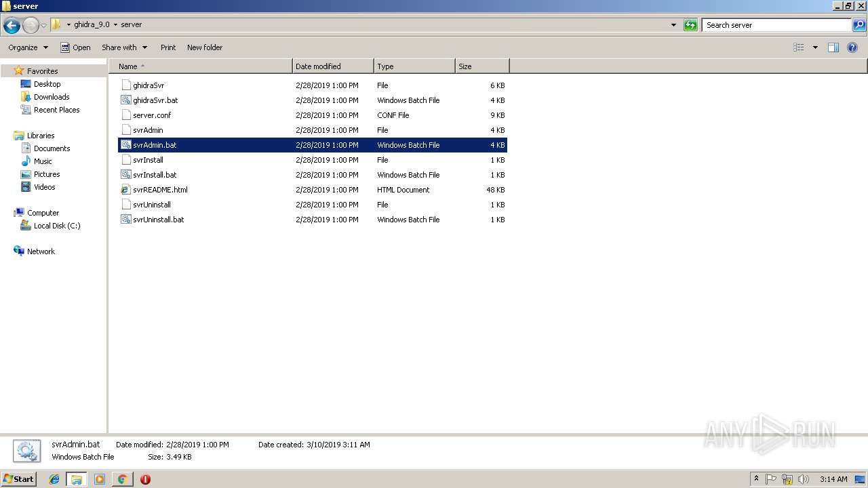Click the Open toolbar button
The width and height of the screenshot is (868, 488).
[x=75, y=47]
